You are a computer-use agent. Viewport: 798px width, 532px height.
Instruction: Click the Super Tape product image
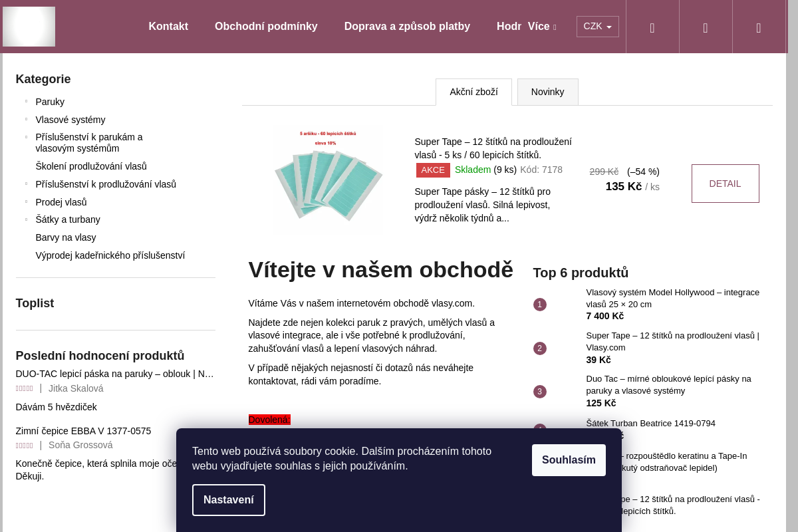point(329,181)
